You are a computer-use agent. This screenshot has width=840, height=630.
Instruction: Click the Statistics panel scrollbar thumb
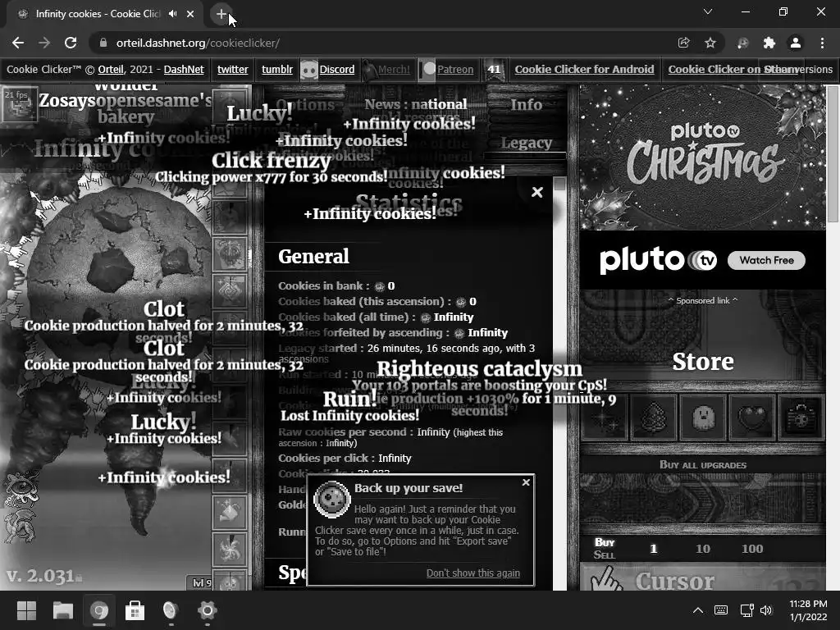pos(559,184)
